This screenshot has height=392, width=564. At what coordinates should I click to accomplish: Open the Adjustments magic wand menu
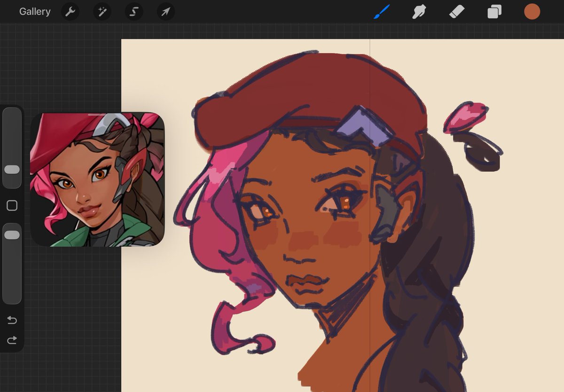(x=102, y=12)
